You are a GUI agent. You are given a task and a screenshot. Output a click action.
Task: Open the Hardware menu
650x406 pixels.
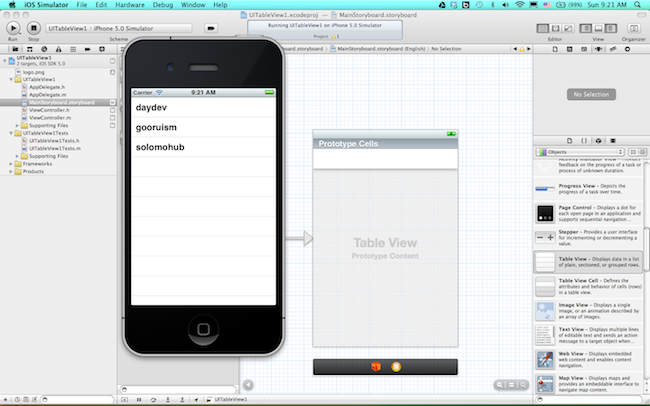130,5
